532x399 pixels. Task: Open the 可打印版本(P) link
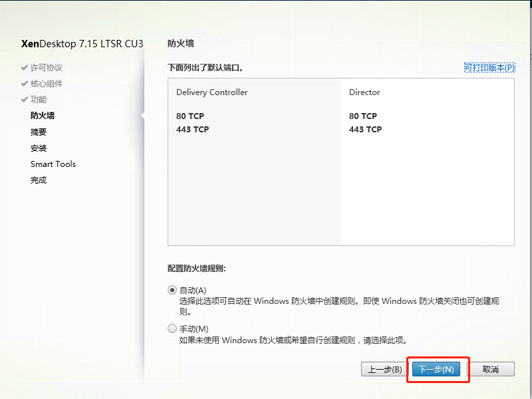[489, 68]
